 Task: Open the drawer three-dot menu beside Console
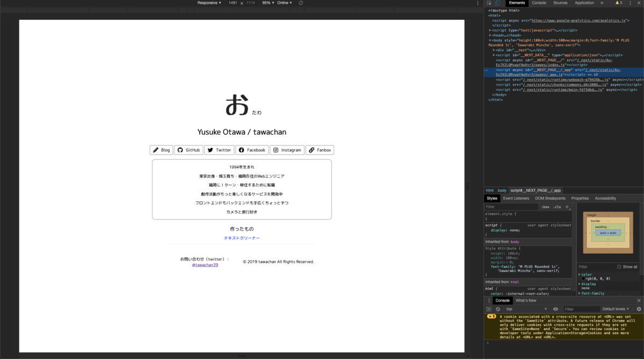tap(488, 301)
